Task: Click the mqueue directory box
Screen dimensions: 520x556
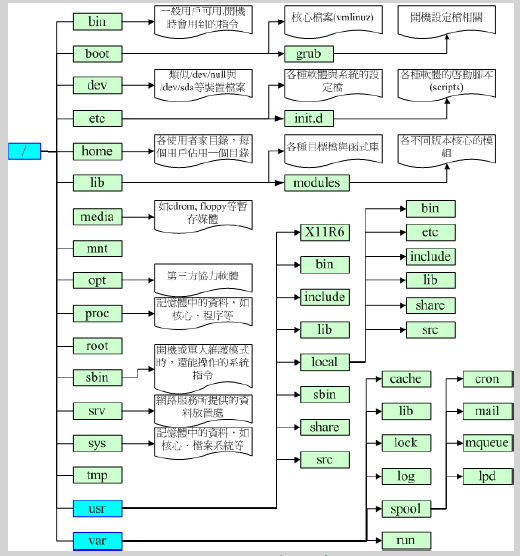Action: pos(488,443)
